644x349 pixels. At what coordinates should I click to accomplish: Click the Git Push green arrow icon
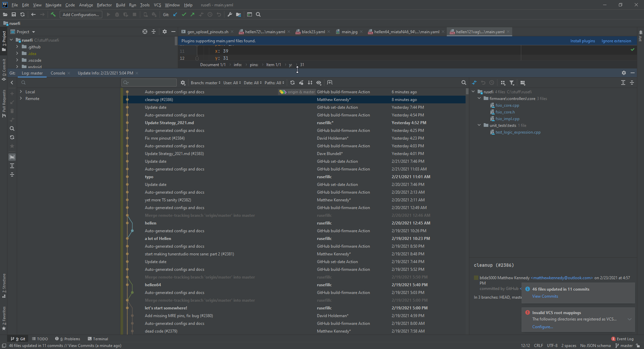coord(193,14)
